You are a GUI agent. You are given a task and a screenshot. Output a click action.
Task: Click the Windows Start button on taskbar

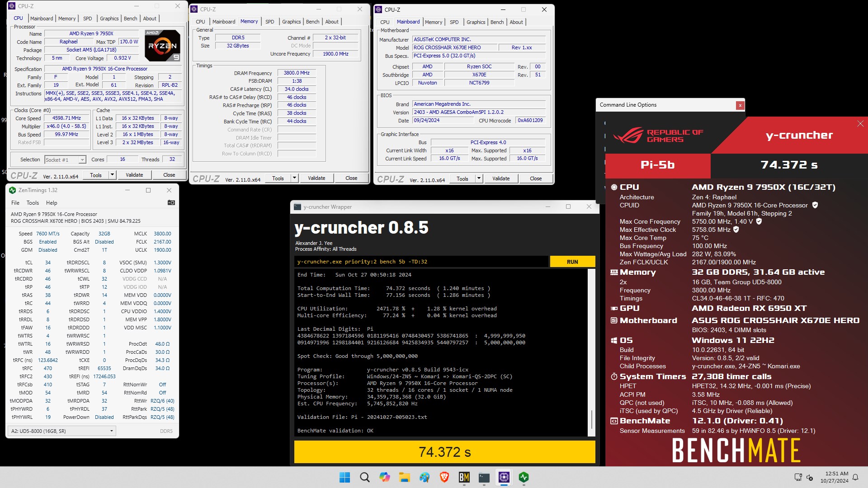click(344, 477)
